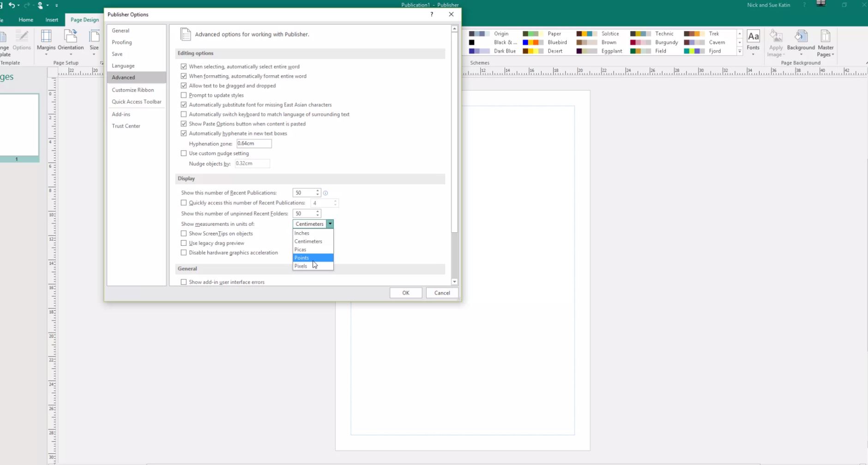Choose Inches in measurement dropdown
Viewport: 868px width, 465px height.
tap(302, 233)
